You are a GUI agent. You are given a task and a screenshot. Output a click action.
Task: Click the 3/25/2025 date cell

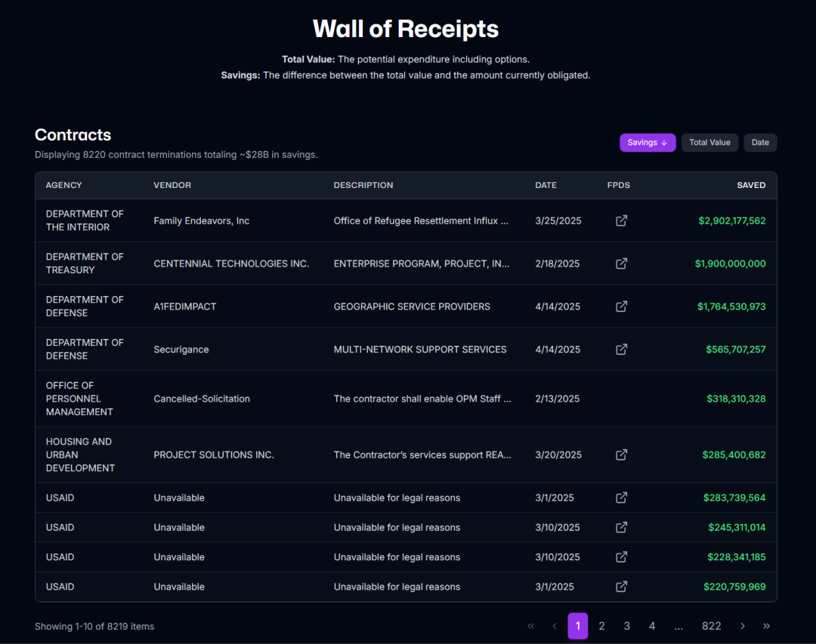[x=558, y=220]
